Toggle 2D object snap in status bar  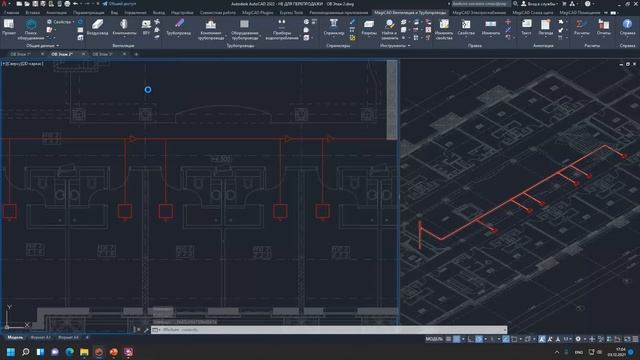(x=514, y=339)
